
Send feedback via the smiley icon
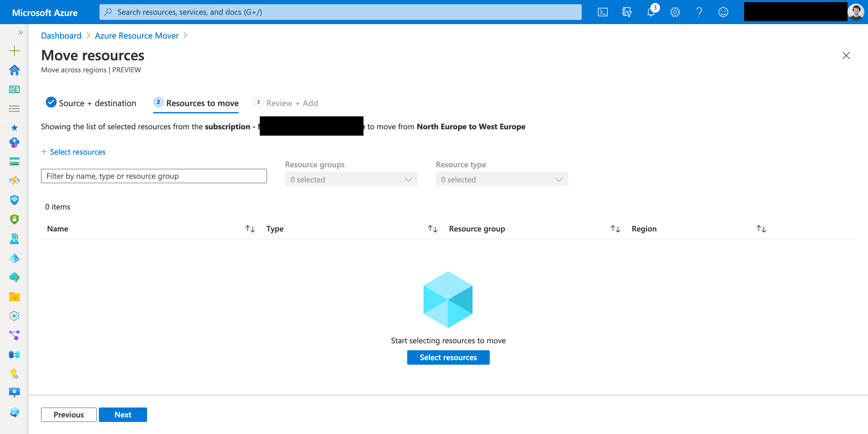723,12
